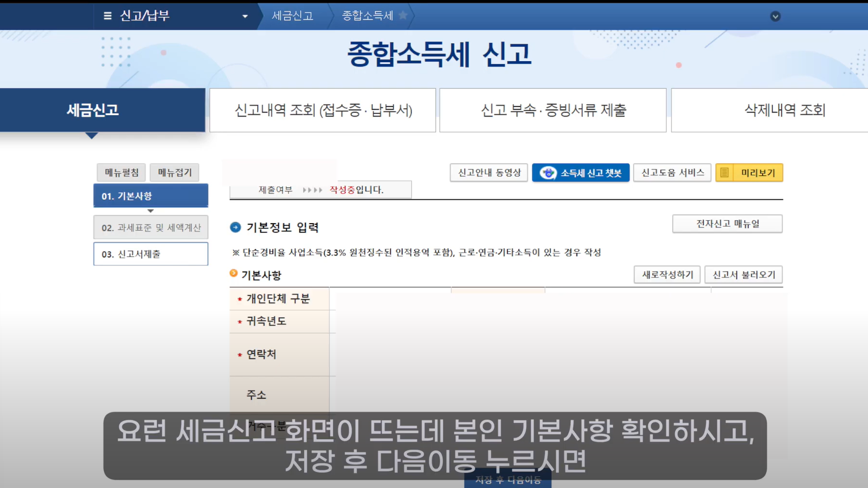This screenshot has height=488, width=868.
Task: Open the 신고 부속·증빙서류 제출 tab
Action: (553, 110)
